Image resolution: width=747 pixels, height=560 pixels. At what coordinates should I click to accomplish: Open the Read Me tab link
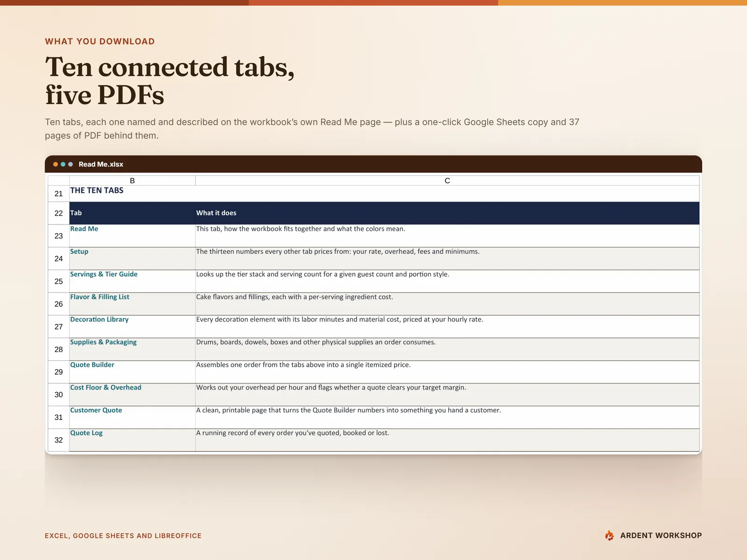pyautogui.click(x=84, y=229)
